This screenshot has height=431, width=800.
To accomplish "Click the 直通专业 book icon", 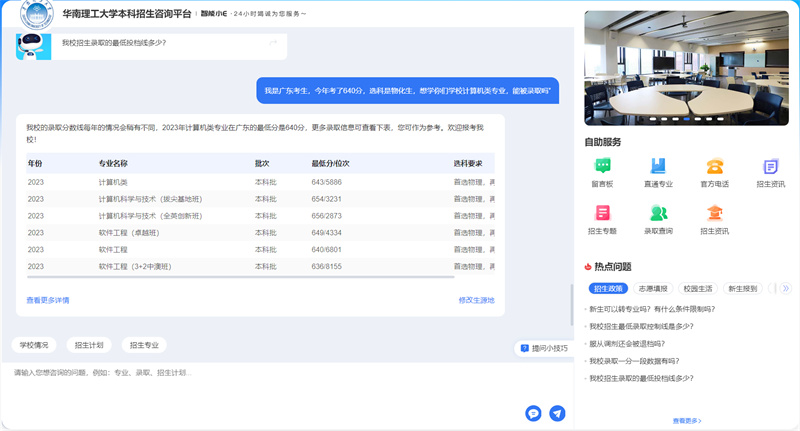I will coord(658,167).
